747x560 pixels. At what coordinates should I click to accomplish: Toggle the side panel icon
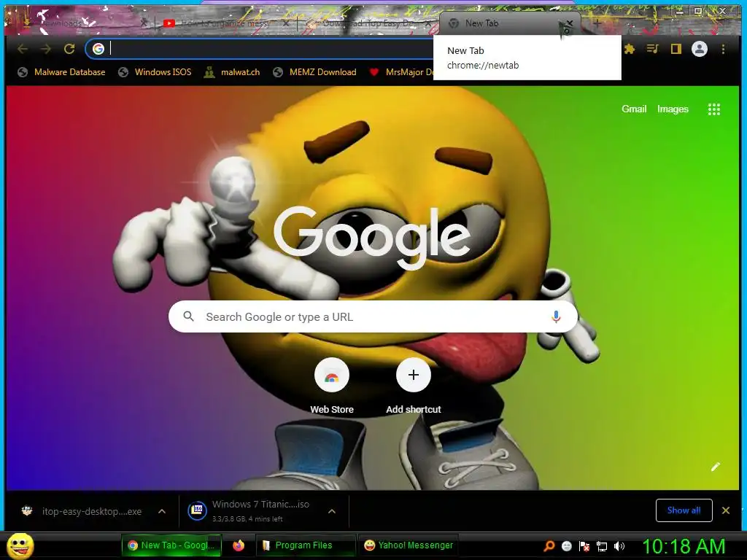click(x=676, y=49)
